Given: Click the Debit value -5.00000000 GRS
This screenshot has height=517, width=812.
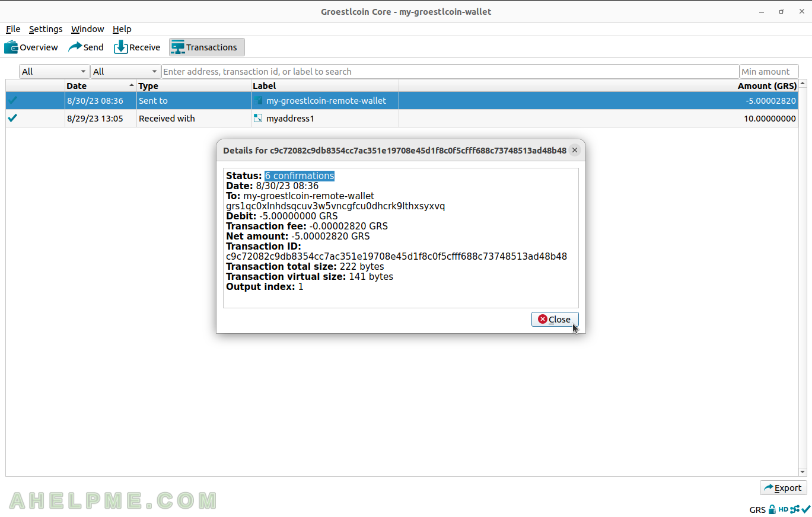Looking at the screenshot, I should [298, 216].
